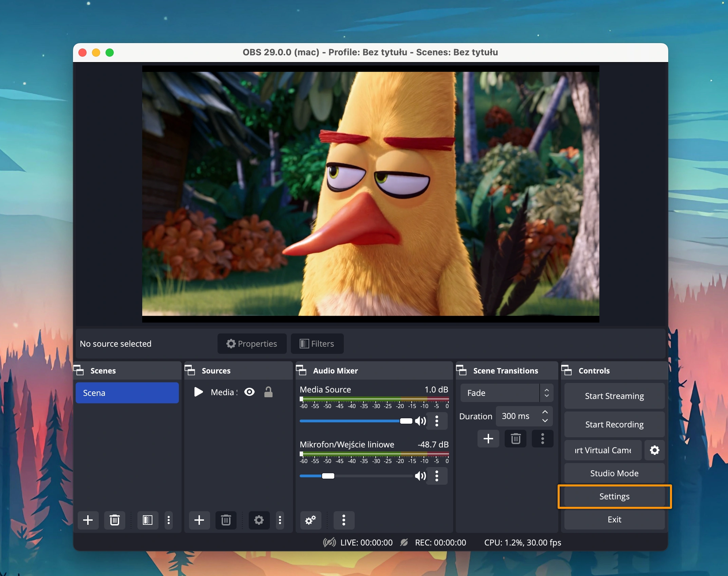Open scene filters icon in Scenes panel
Screen dimensions: 728x576
click(148, 520)
